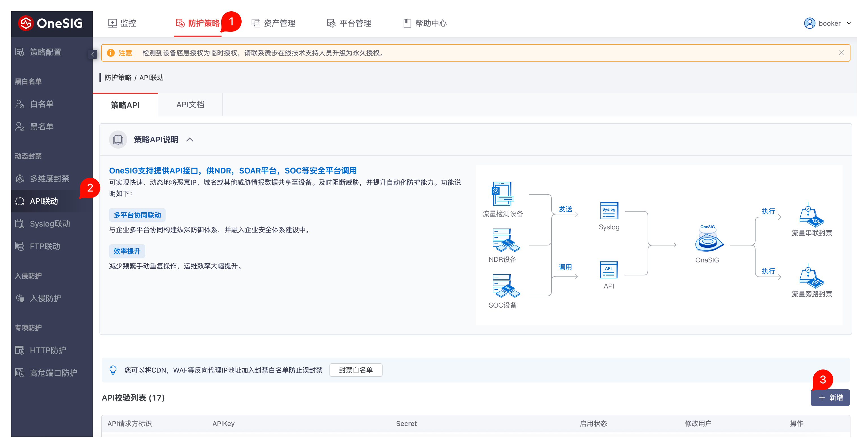Open the 封禁白名单 button

[355, 369]
